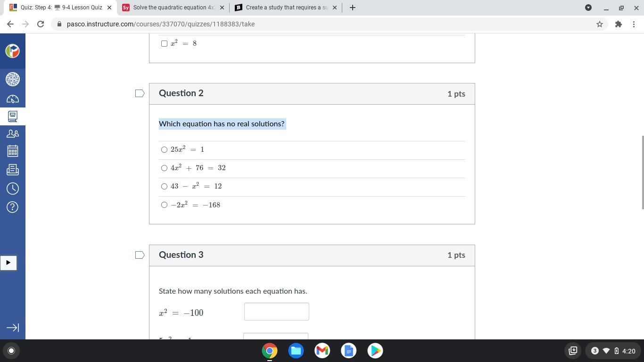Open the Canvas dashboard logo icon
Viewport: 644px width, 362px height.
click(13, 51)
